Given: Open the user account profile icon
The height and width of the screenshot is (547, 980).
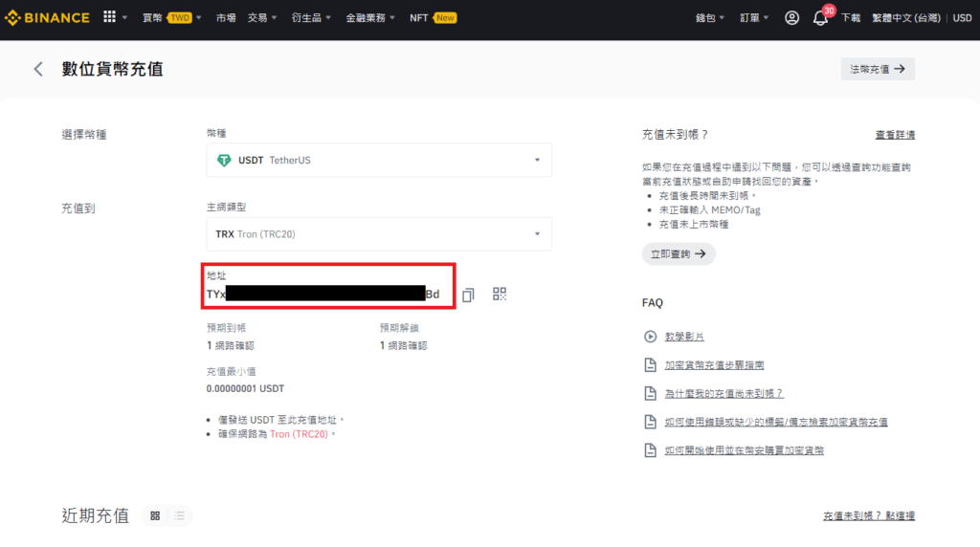Looking at the screenshot, I should click(x=791, y=18).
